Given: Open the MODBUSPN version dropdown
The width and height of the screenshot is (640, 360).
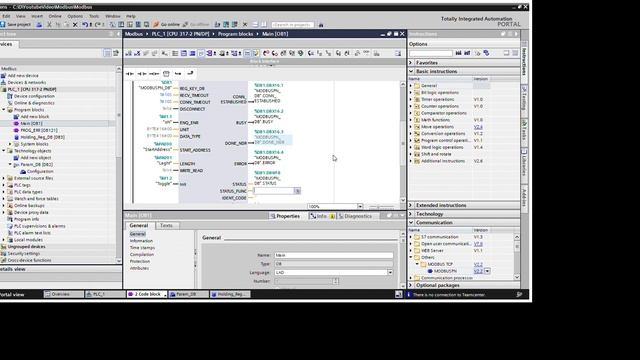Looking at the screenshot, I should click(487, 271).
